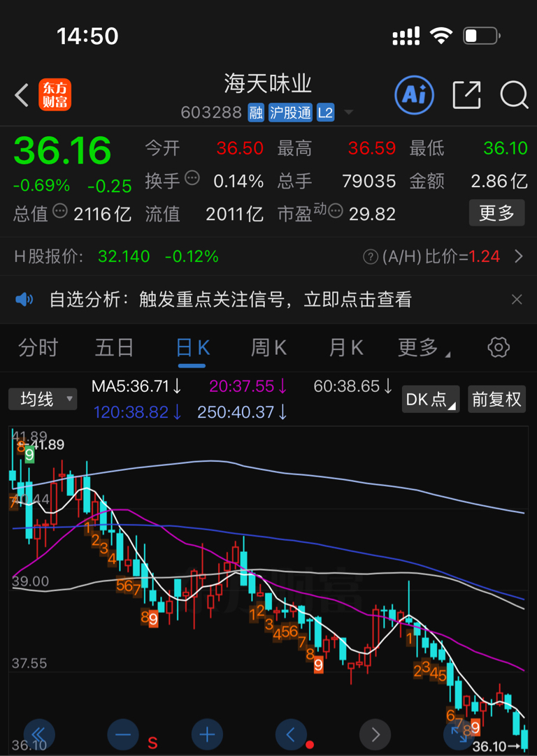Tap the 海天味业 stock name
The height and width of the screenshot is (756, 537).
268,84
